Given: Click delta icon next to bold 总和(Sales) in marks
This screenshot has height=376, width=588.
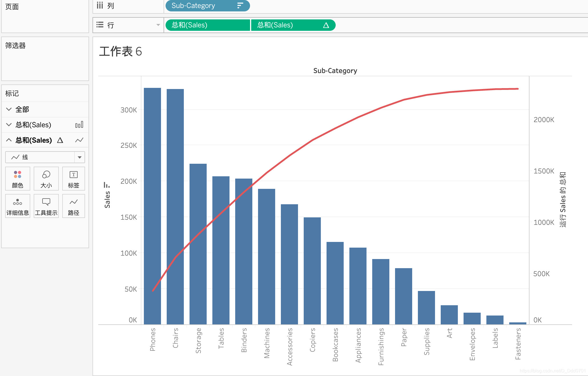Looking at the screenshot, I should coord(60,140).
